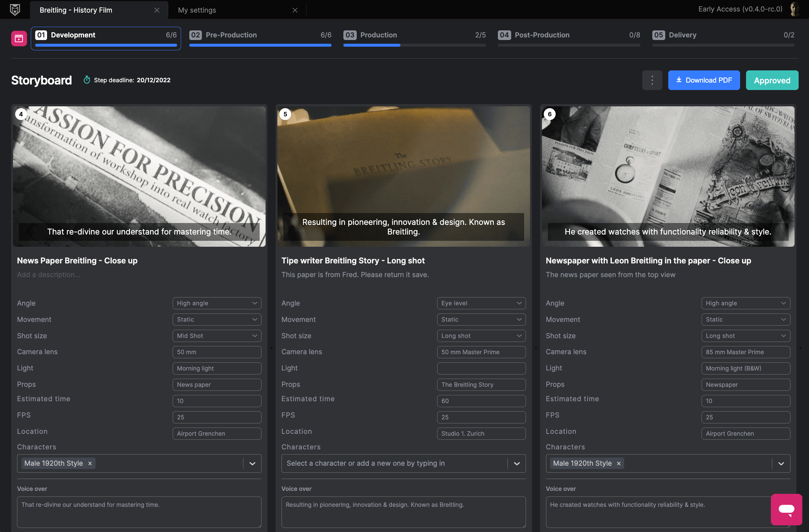The width and height of the screenshot is (809, 532).
Task: Edit voice over text on shot 4
Action: pyautogui.click(x=139, y=512)
